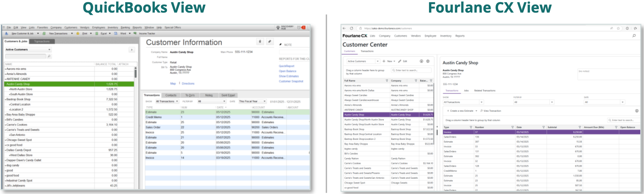Click the browser refresh icon
Screen dimensions: 644x194
point(352,28)
